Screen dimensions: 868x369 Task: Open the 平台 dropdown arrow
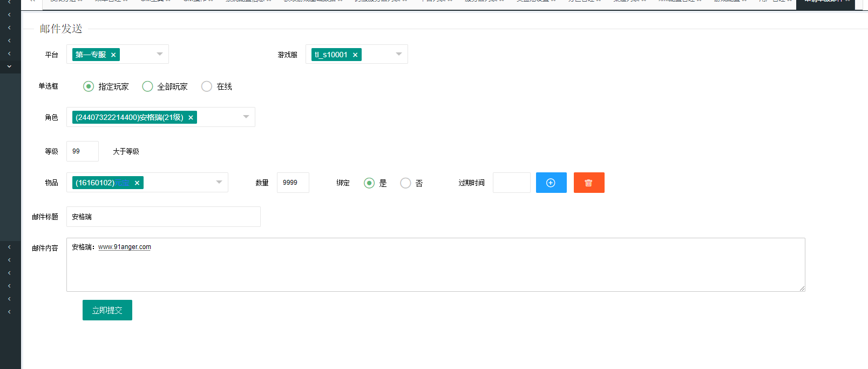[x=160, y=54]
